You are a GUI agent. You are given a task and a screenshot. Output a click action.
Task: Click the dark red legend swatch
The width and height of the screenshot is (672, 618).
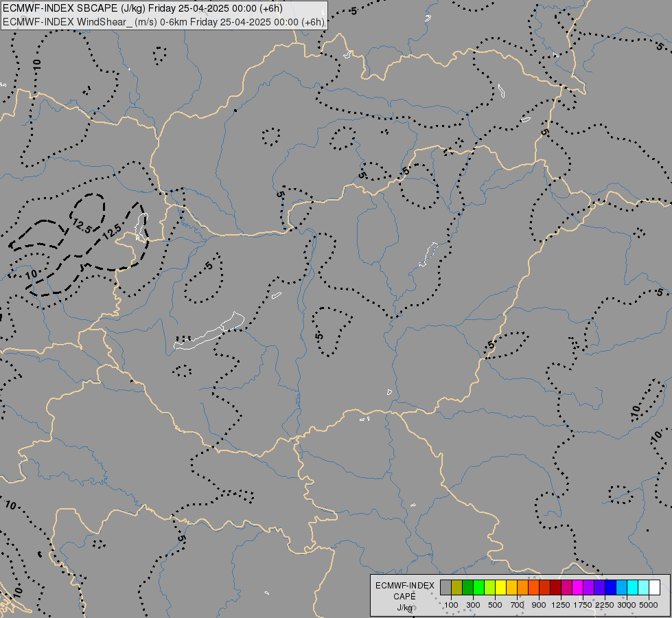pos(556,587)
